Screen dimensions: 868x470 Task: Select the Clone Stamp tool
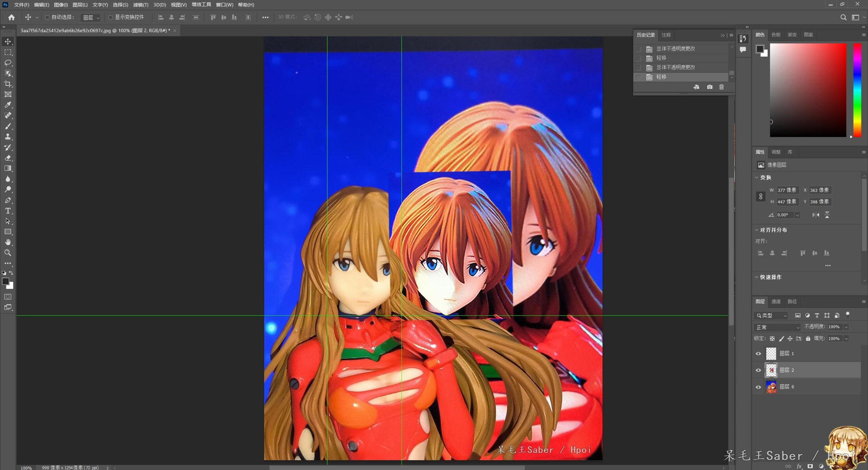pyautogui.click(x=8, y=137)
